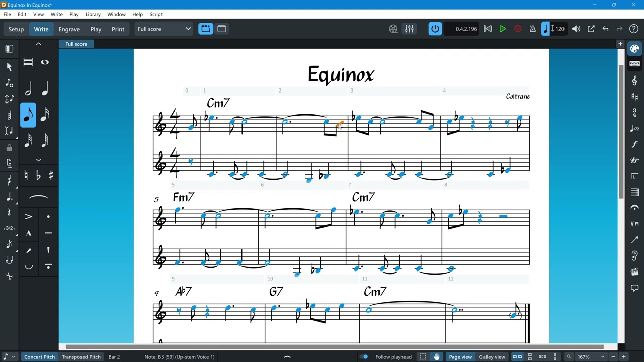Expand shorter note durations chevron
The width and height of the screenshot is (644, 362).
pyautogui.click(x=38, y=160)
